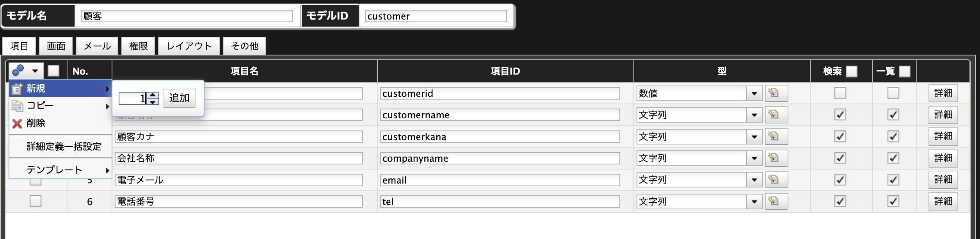Check the search box for customerid row
Image resolution: width=980 pixels, height=239 pixels.
(840, 93)
